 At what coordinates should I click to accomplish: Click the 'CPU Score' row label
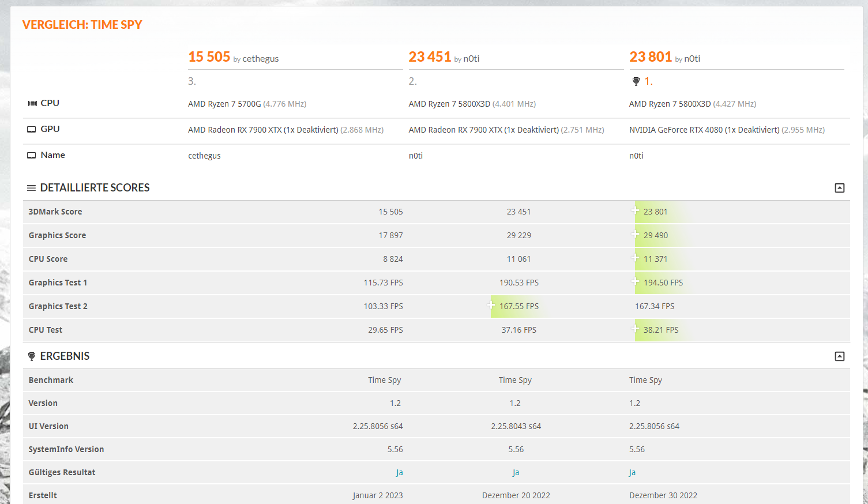(x=48, y=259)
